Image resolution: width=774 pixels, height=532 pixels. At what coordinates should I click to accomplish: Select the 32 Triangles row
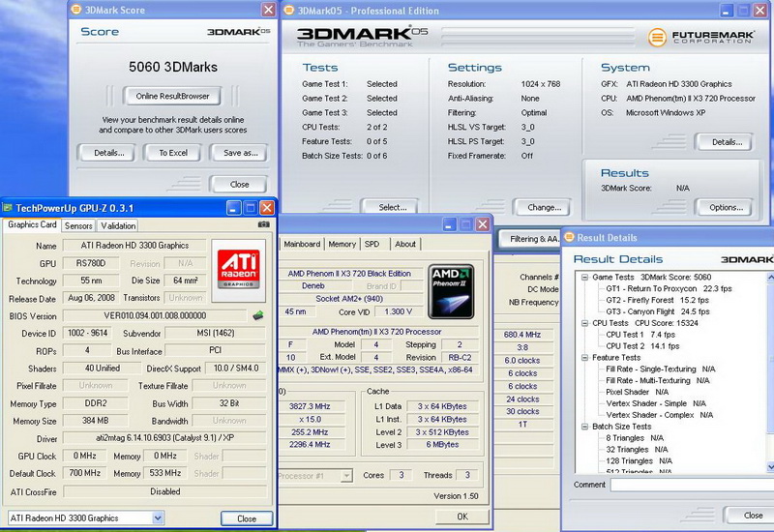coord(637,450)
